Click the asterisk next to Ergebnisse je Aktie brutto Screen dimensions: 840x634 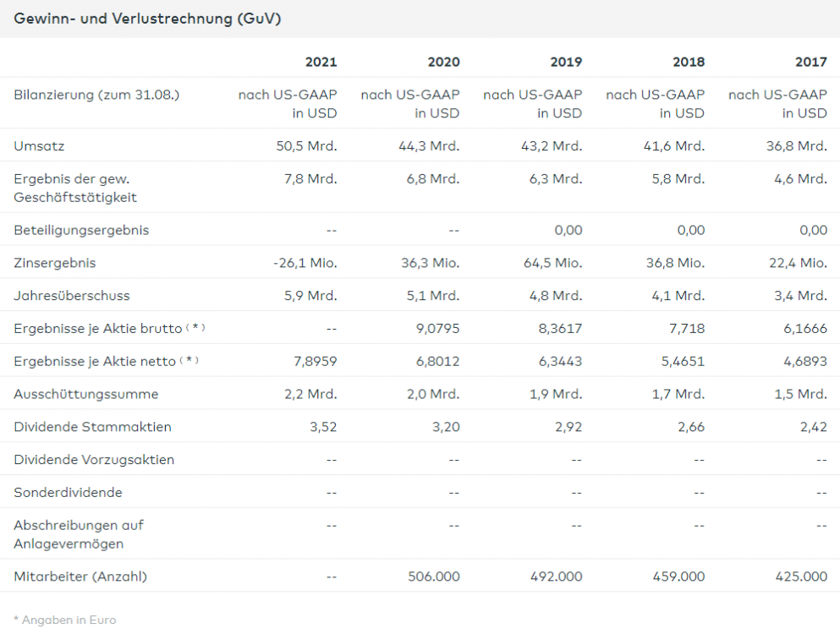coord(195,327)
